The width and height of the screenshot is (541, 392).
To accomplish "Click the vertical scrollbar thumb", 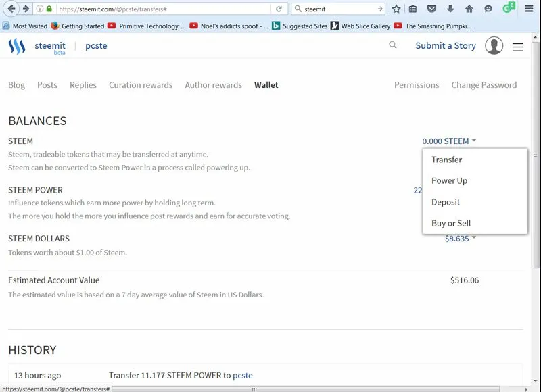I will (535, 155).
